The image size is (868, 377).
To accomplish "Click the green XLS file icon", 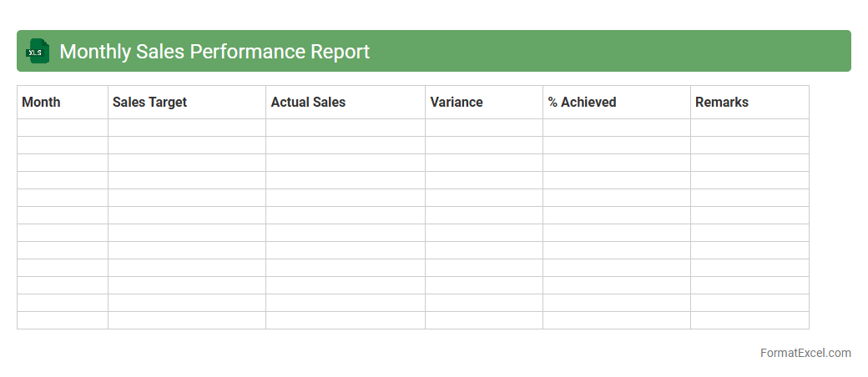I will pyautogui.click(x=38, y=52).
